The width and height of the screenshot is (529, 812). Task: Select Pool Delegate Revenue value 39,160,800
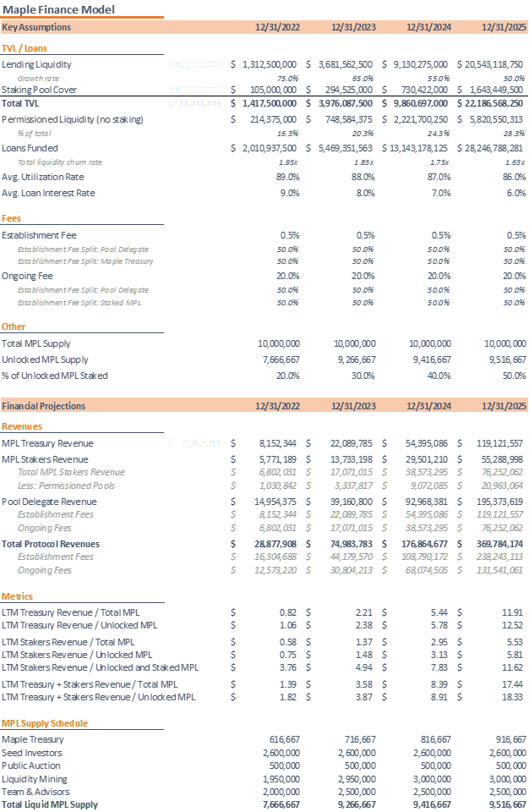(352, 502)
